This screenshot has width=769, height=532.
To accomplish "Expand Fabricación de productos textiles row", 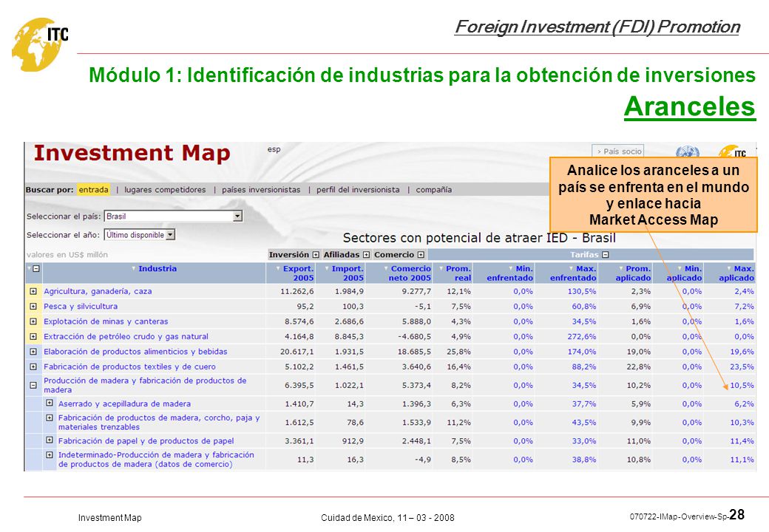I will click(x=33, y=367).
